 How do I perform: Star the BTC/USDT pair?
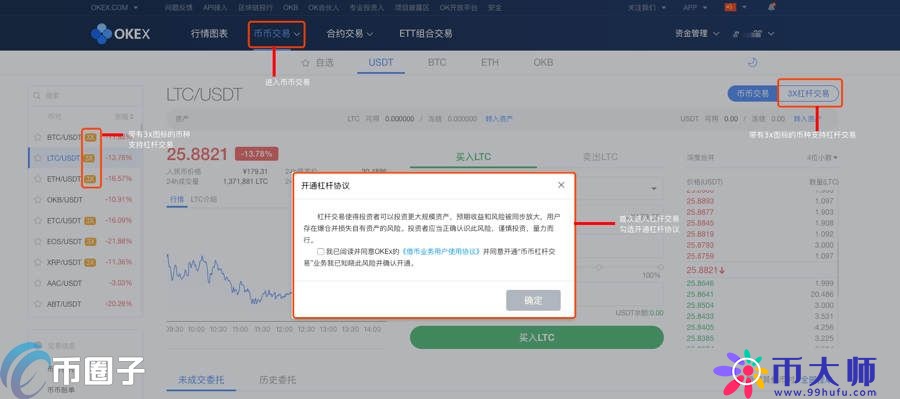39,137
